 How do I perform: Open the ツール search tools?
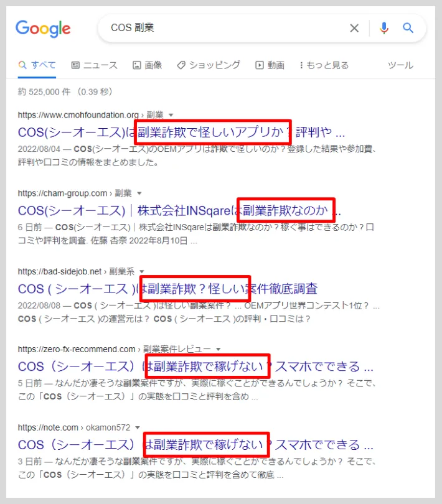point(400,65)
